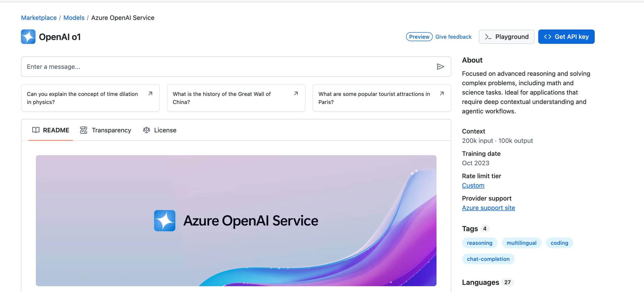
Task: Go to Marketplace breadcrumb link
Action: pyautogui.click(x=39, y=18)
